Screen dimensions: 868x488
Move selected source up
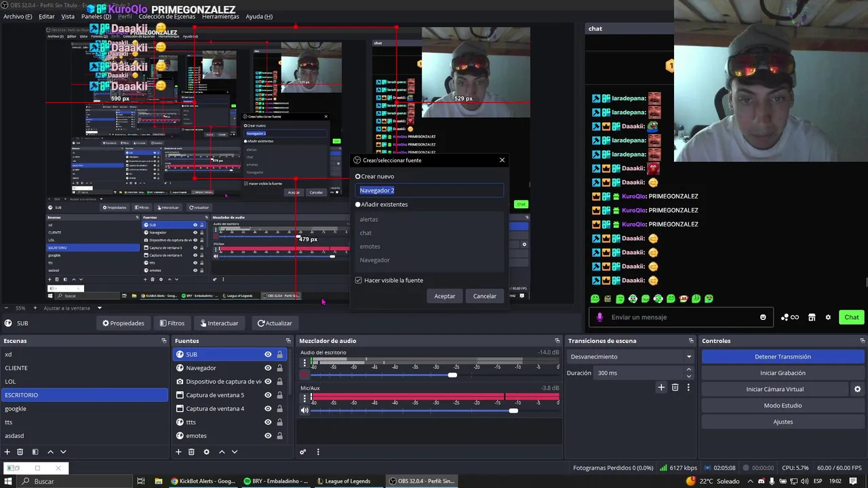click(221, 452)
